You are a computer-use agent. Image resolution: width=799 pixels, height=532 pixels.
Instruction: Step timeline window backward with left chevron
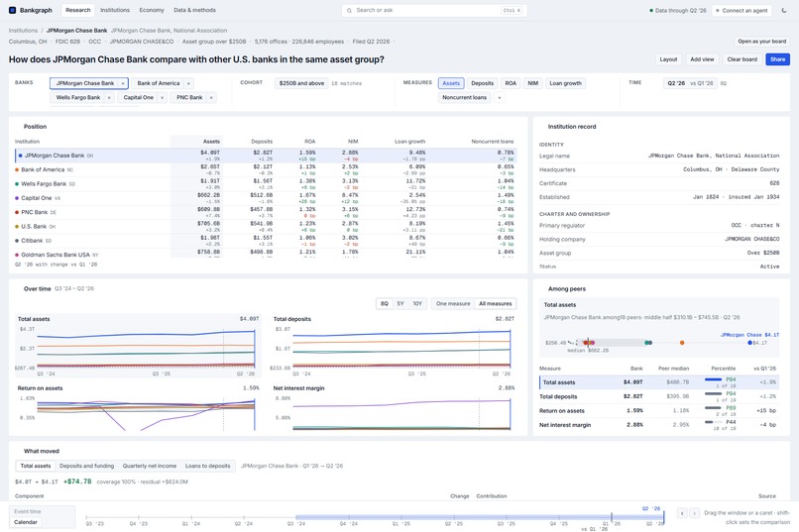point(682,513)
